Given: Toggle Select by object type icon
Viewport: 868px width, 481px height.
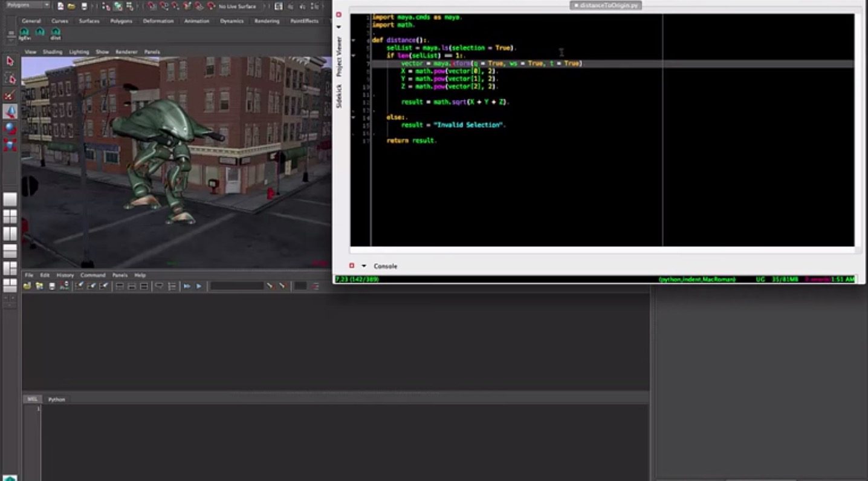Looking at the screenshot, I should (118, 6).
